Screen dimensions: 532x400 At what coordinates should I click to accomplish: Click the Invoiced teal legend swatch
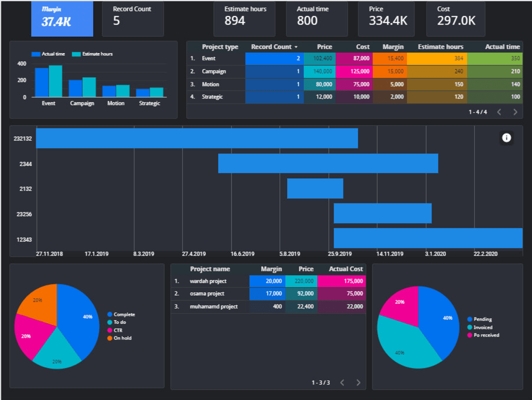(470, 327)
